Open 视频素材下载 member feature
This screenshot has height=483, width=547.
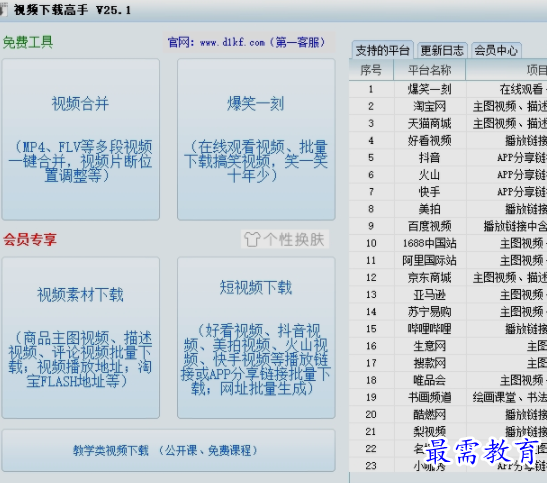pos(81,338)
